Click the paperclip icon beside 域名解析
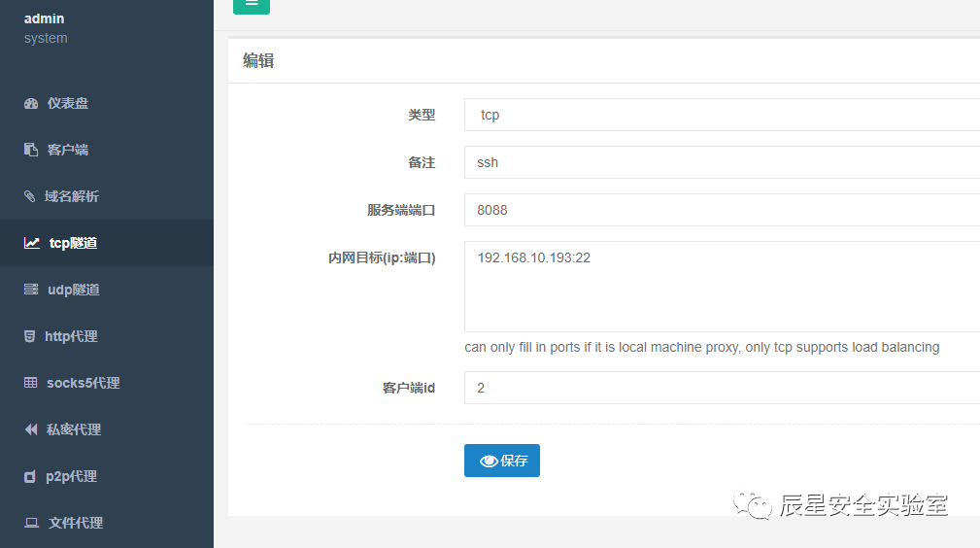 pyautogui.click(x=29, y=196)
